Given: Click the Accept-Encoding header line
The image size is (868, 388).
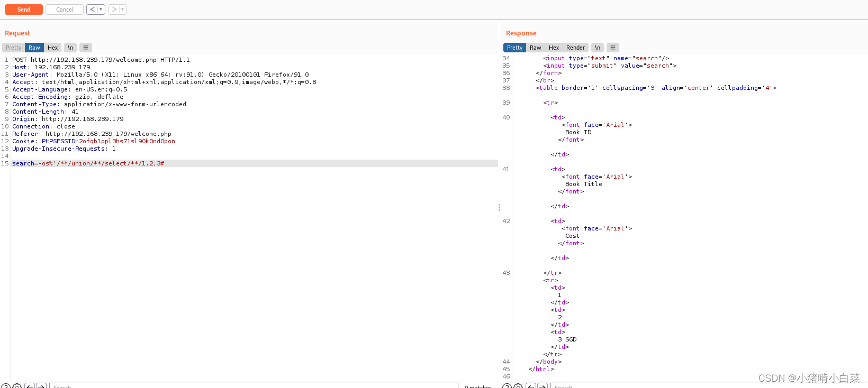Looking at the screenshot, I should (x=68, y=97).
